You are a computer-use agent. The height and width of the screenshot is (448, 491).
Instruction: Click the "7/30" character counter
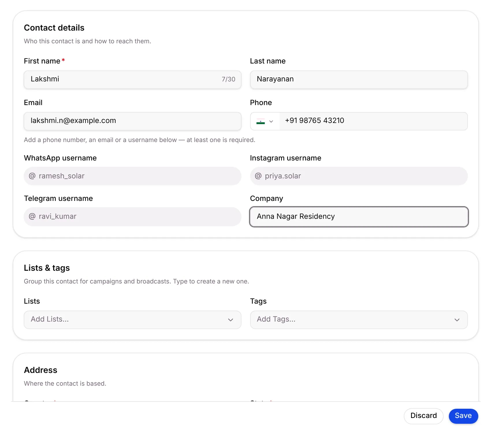pos(228,79)
